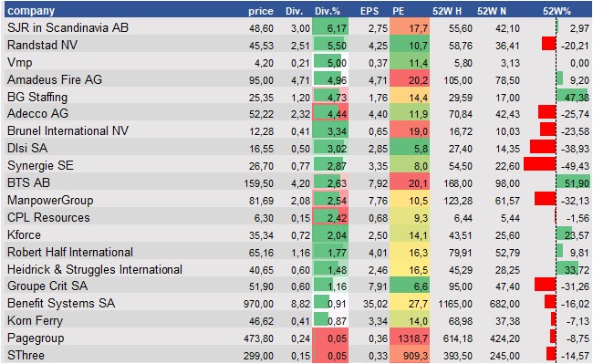Click Dlsi SA PE cell 5,8
593x364 pixels.
click(x=410, y=148)
